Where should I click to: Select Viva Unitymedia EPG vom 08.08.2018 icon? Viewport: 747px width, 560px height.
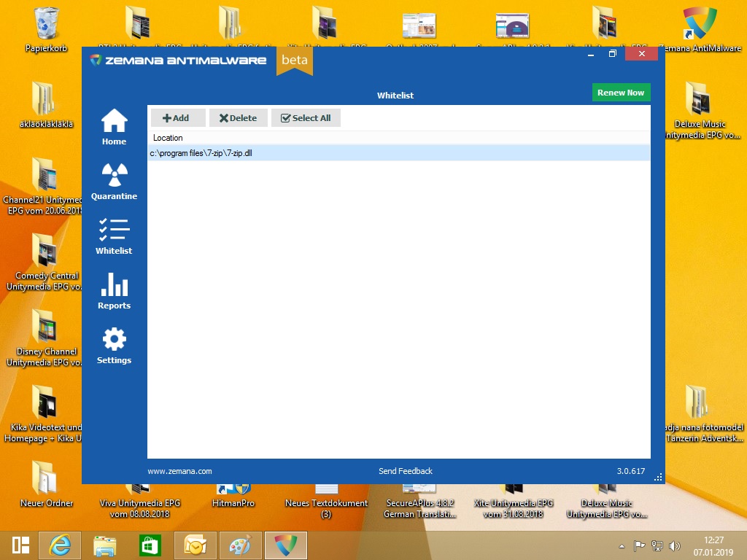click(139, 502)
